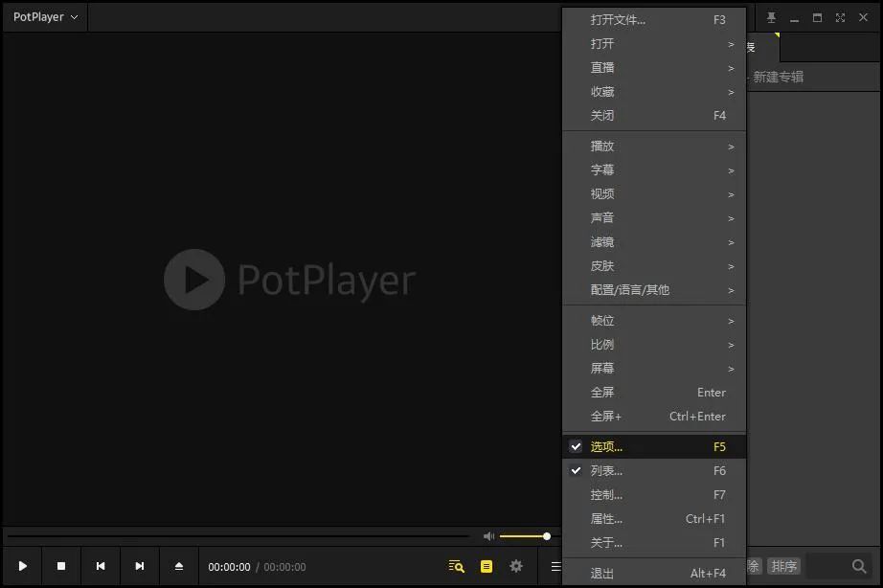Expand the 播放 submenu
This screenshot has height=588, width=883.
[654, 147]
